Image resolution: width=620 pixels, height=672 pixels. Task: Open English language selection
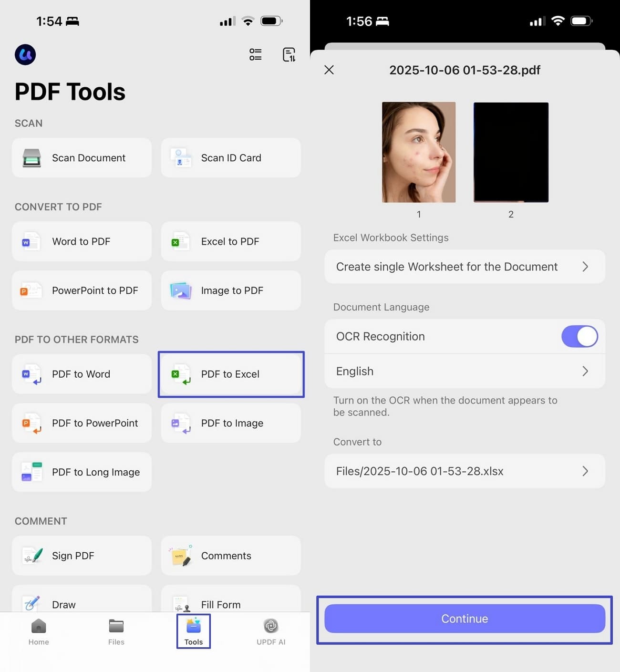coord(465,371)
